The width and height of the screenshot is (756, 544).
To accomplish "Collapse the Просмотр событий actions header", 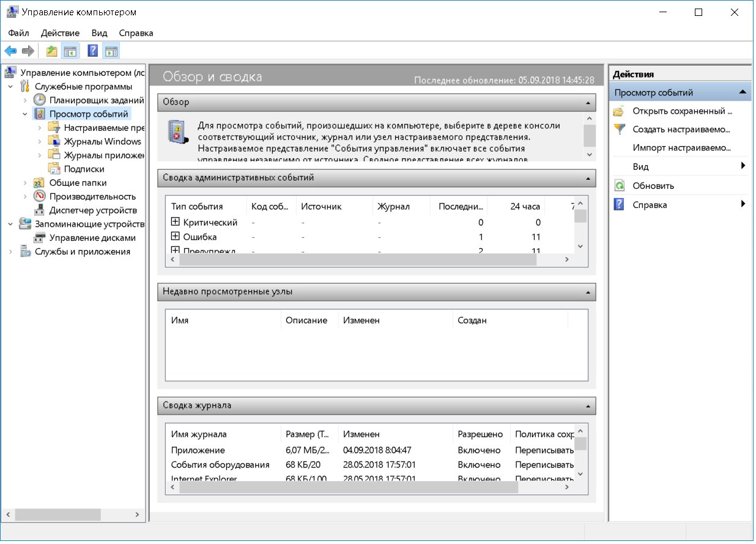I will 743,92.
